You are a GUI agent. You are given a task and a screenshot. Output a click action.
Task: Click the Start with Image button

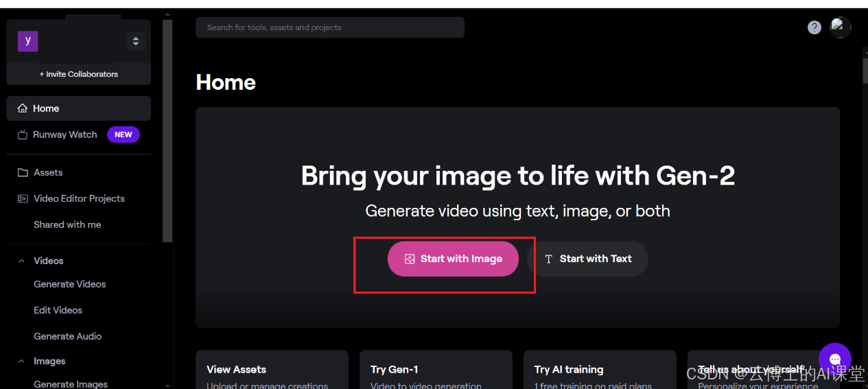coord(453,259)
